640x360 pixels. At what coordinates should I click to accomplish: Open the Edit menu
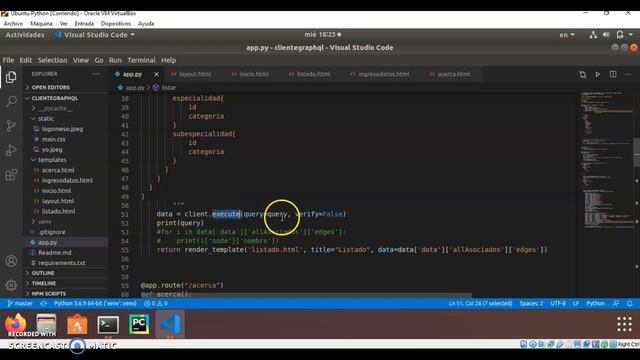click(26, 60)
